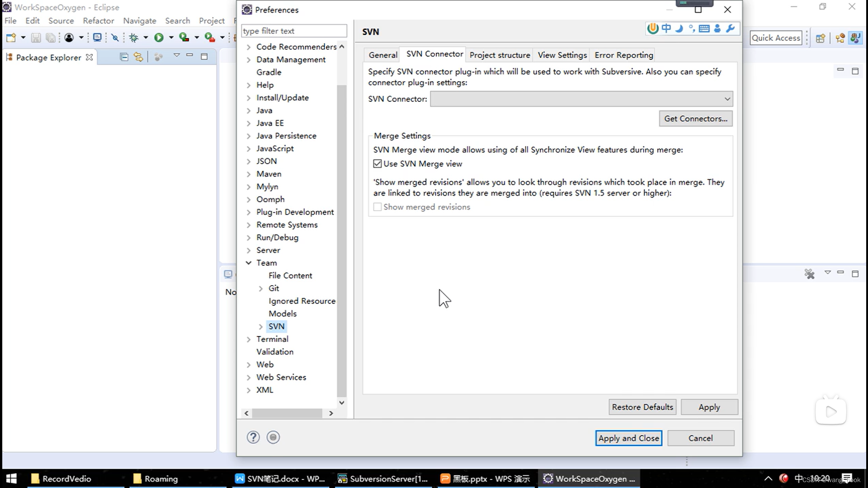The height and width of the screenshot is (488, 868).
Task: Click the Skip All Breakpoints icon
Action: (x=115, y=38)
